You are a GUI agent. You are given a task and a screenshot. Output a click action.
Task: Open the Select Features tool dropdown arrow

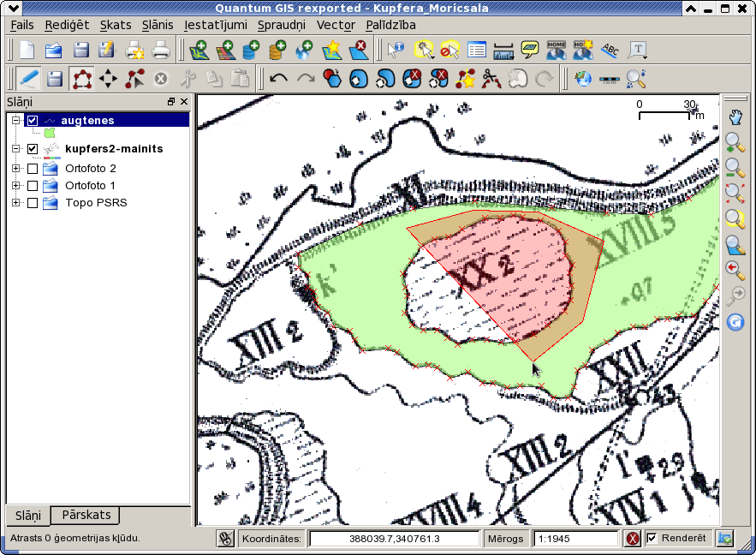tap(432, 57)
